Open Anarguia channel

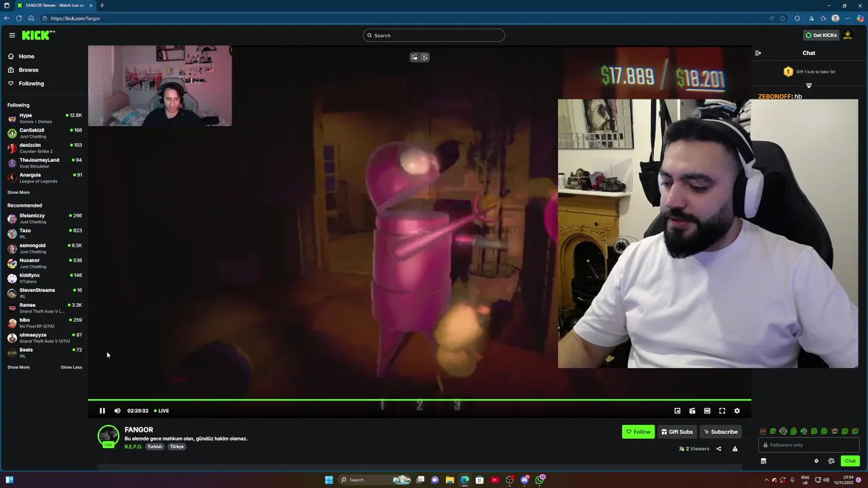[44, 178]
